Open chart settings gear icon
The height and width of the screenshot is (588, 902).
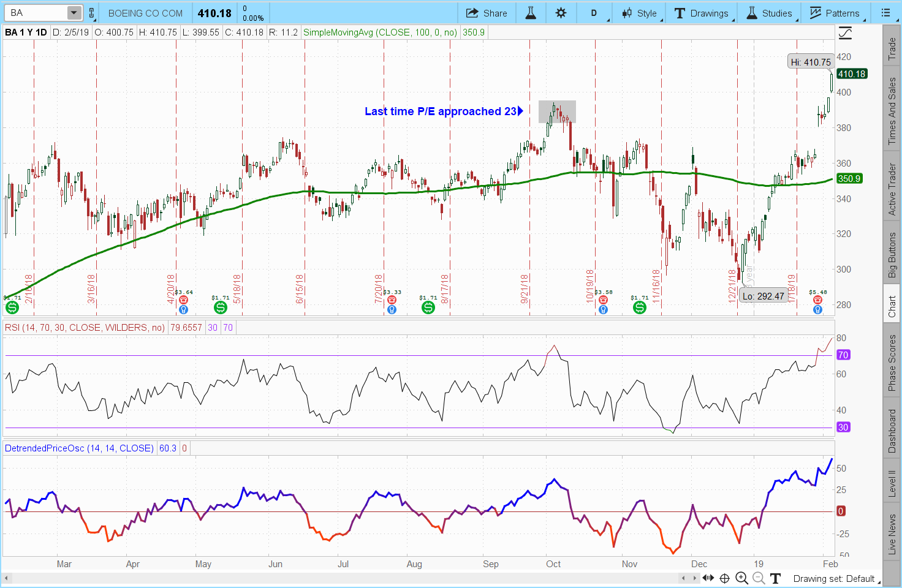(x=561, y=13)
